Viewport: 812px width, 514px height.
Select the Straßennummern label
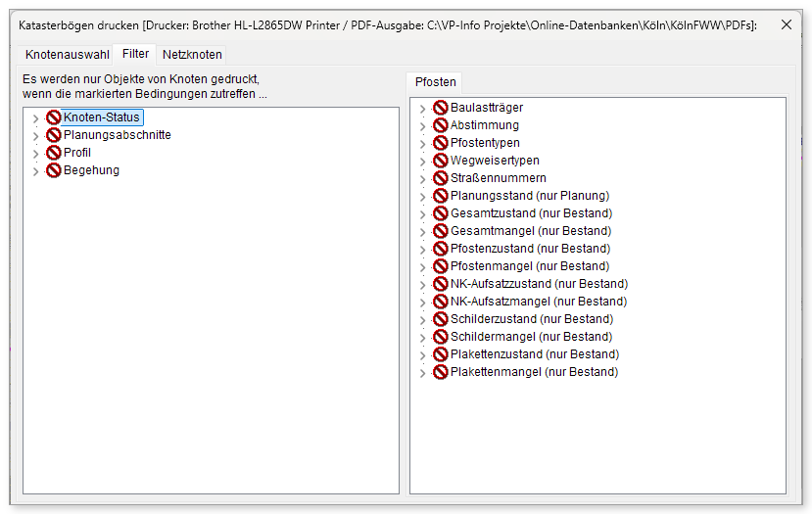tap(499, 178)
